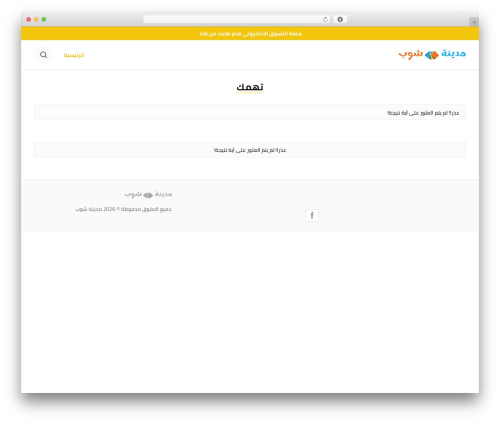Click the right-aligned no-results message below the heading
The image size is (500, 423).
pyautogui.click(x=423, y=113)
